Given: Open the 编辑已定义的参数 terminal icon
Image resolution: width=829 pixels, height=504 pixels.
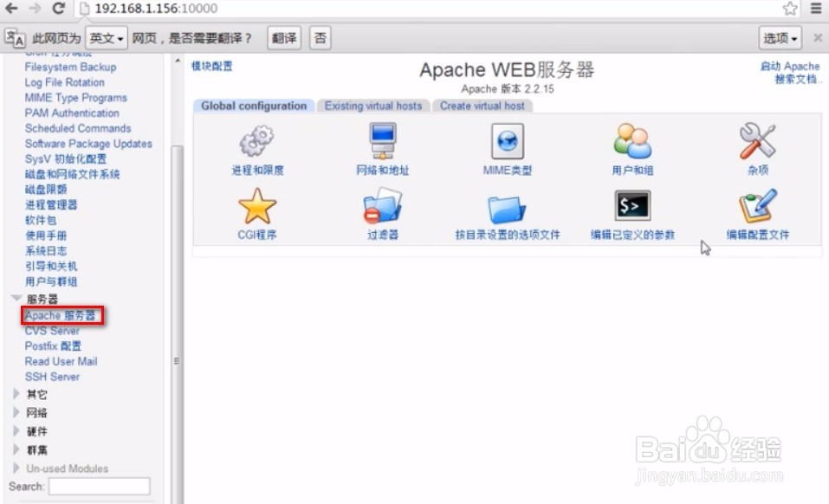Looking at the screenshot, I should tap(632, 205).
